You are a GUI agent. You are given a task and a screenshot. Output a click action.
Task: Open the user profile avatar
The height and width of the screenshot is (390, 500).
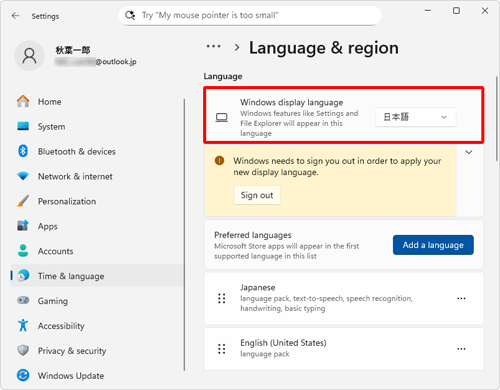(29, 56)
